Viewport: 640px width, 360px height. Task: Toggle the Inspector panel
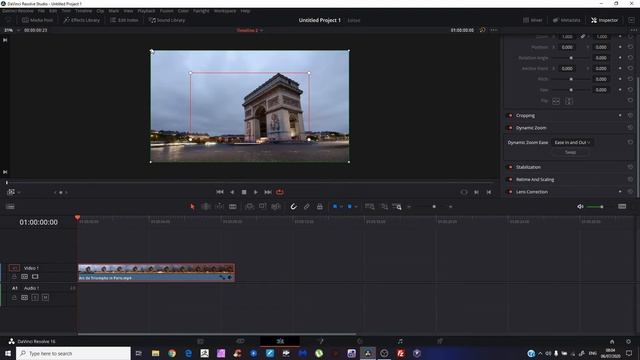604,20
